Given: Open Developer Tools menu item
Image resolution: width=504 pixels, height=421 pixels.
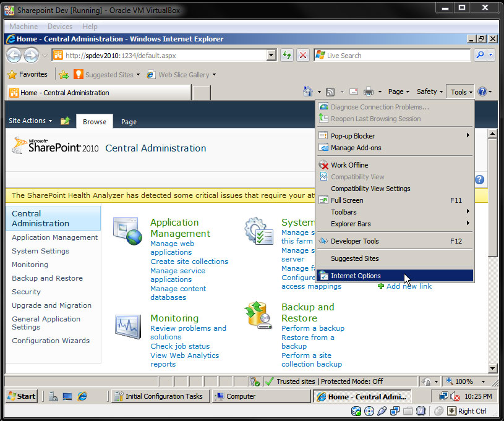Looking at the screenshot, I should pyautogui.click(x=395, y=241).
